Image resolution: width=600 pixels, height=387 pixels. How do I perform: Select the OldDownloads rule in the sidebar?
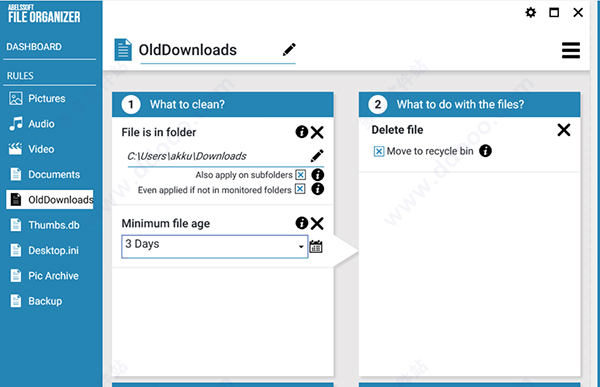[49, 199]
